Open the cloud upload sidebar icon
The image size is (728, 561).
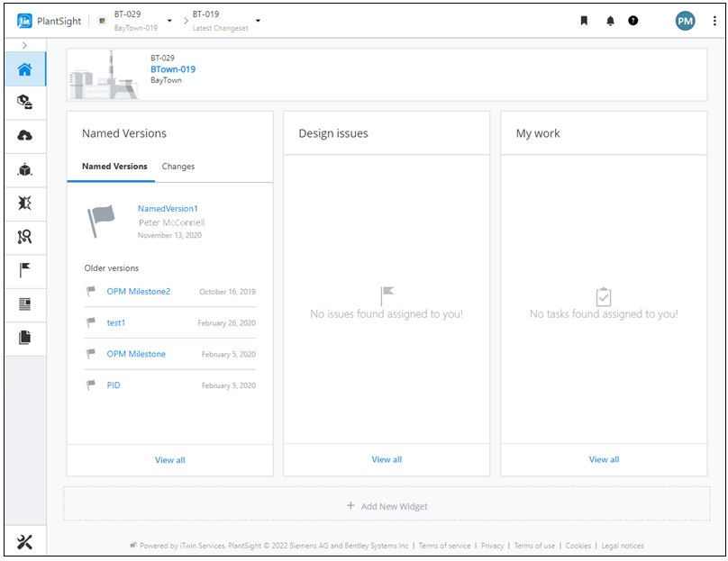(25, 135)
